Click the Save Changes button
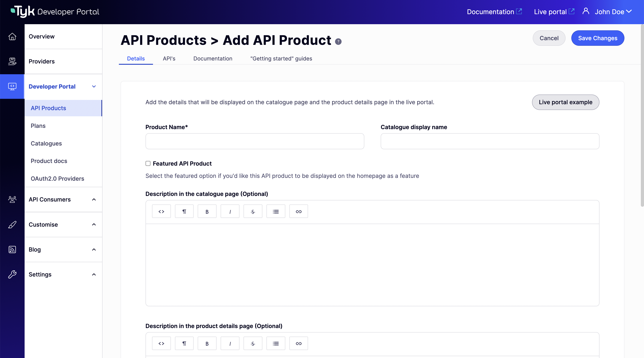644x358 pixels. (x=598, y=38)
